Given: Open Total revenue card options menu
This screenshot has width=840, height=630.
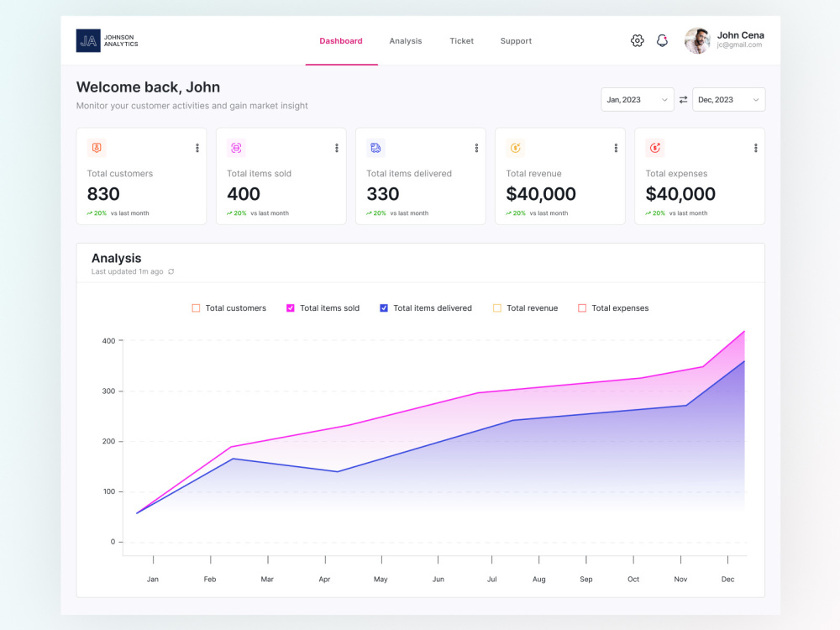Looking at the screenshot, I should (x=616, y=148).
